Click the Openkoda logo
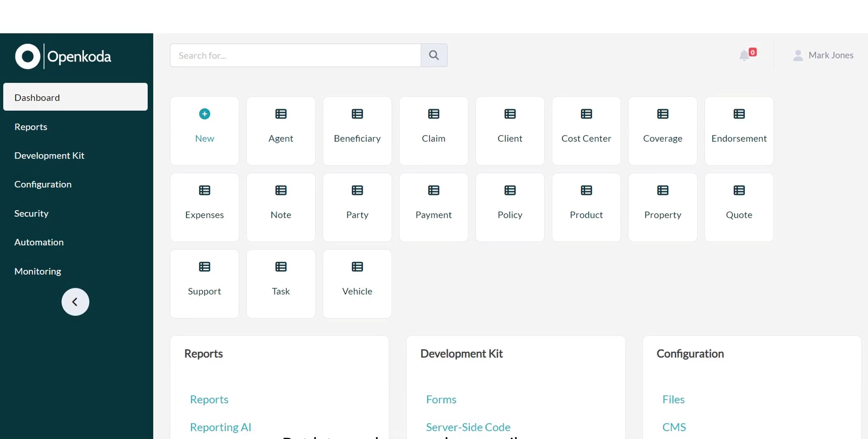Screen dimensions: 868x439 (63, 57)
